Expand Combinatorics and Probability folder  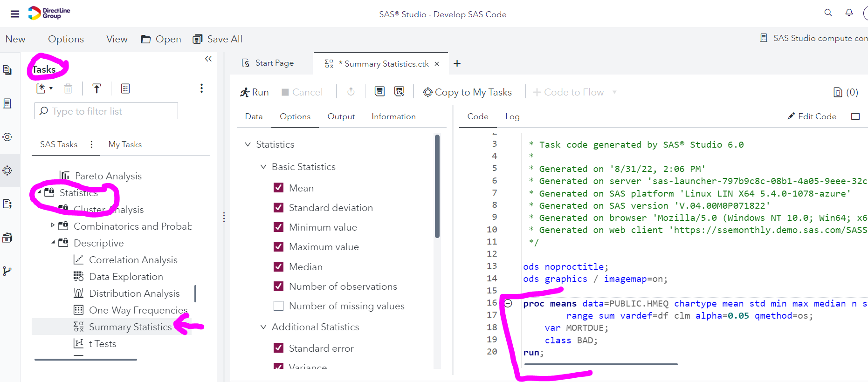pyautogui.click(x=53, y=225)
